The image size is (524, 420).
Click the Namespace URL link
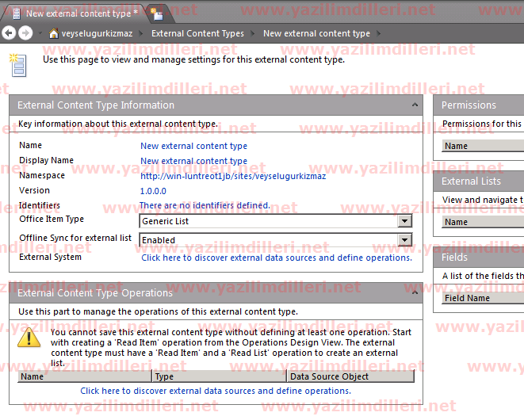click(x=232, y=176)
